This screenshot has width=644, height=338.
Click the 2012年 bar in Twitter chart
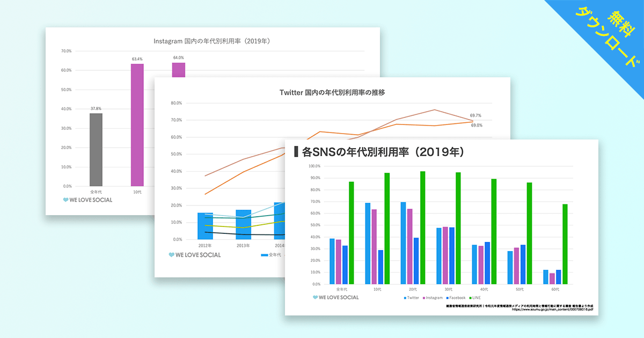coord(205,226)
